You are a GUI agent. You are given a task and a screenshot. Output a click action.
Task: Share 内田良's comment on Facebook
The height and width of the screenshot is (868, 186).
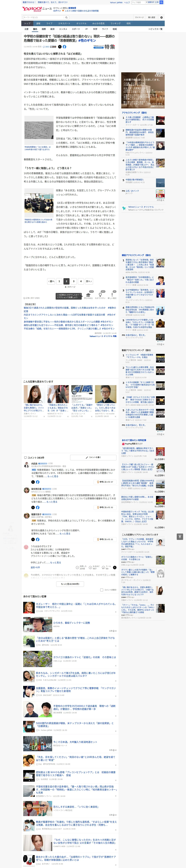[38, 482]
